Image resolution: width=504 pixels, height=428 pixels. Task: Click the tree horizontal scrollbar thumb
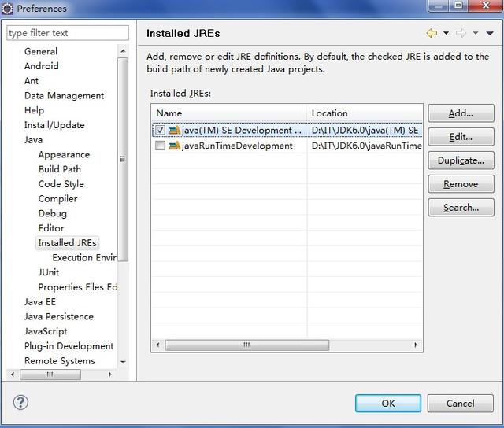click(x=50, y=374)
